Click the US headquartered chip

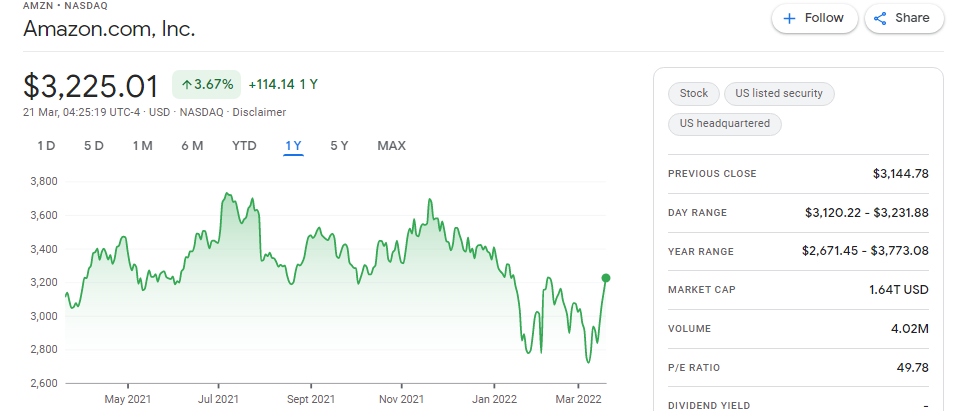(x=725, y=124)
